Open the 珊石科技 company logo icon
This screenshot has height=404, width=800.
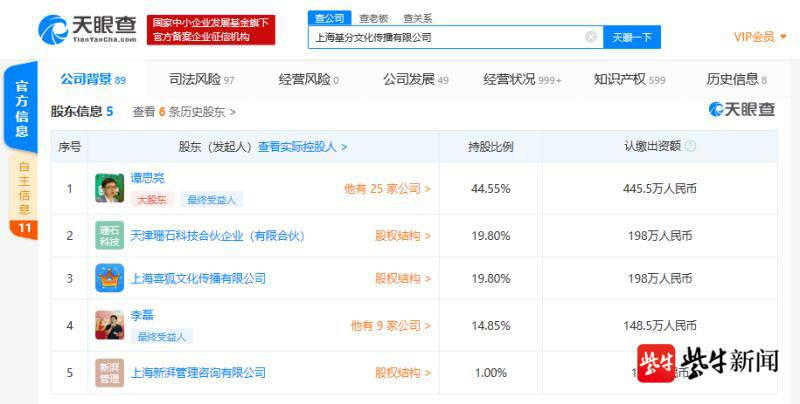(x=109, y=235)
